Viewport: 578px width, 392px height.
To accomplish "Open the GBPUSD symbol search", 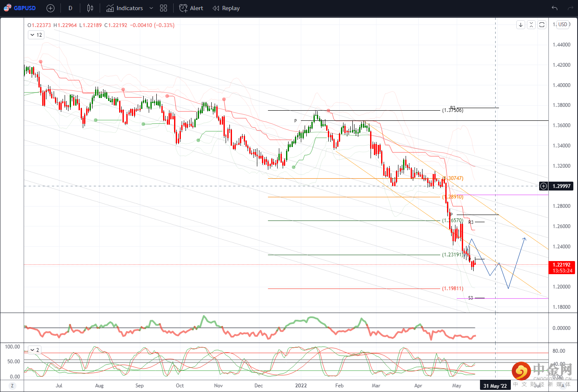I will tap(20, 8).
